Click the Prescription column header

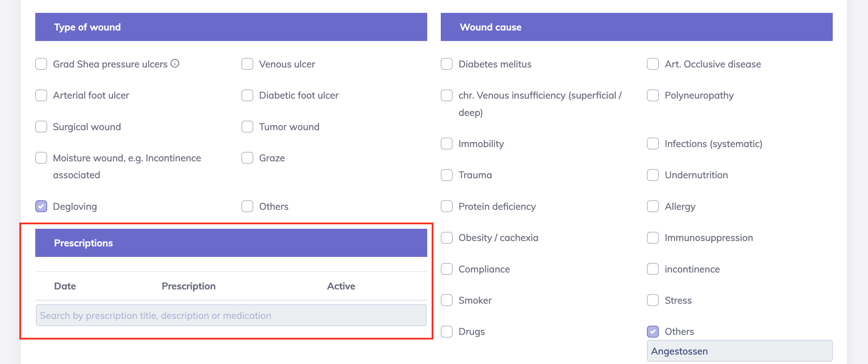189,286
